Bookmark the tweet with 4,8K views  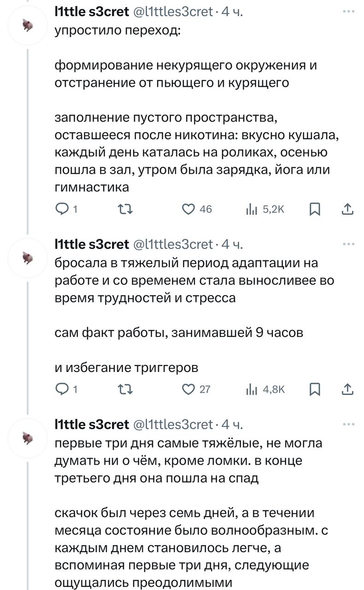pos(315,389)
